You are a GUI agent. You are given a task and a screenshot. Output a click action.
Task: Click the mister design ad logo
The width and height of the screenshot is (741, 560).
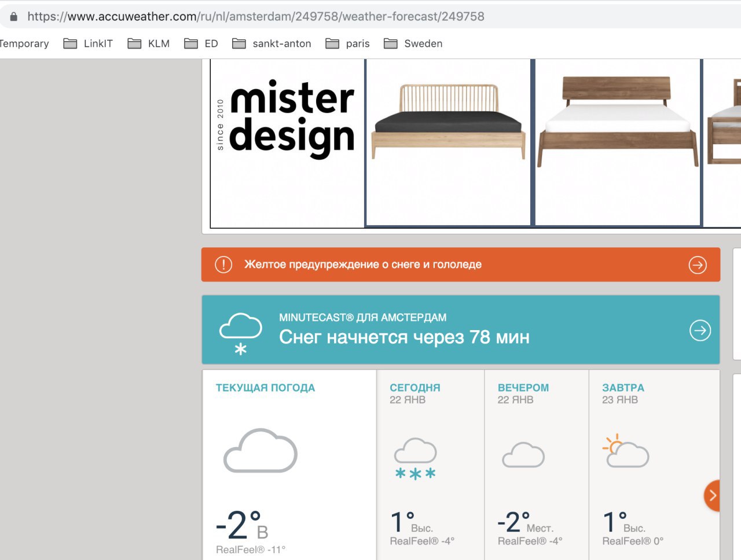pyautogui.click(x=286, y=119)
